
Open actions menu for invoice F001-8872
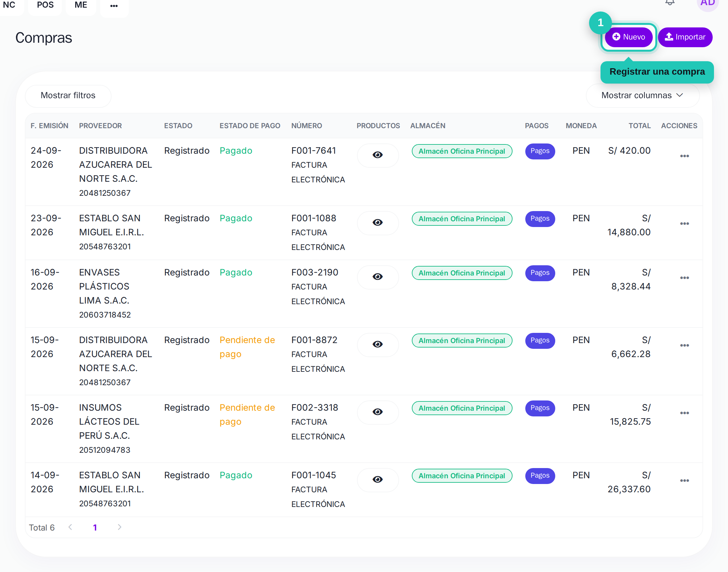[684, 346]
